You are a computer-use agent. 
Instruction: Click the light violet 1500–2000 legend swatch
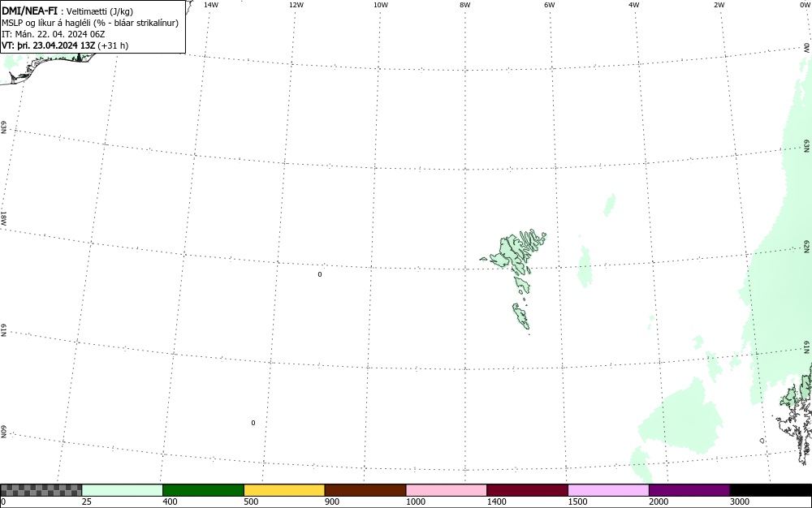(x=608, y=490)
